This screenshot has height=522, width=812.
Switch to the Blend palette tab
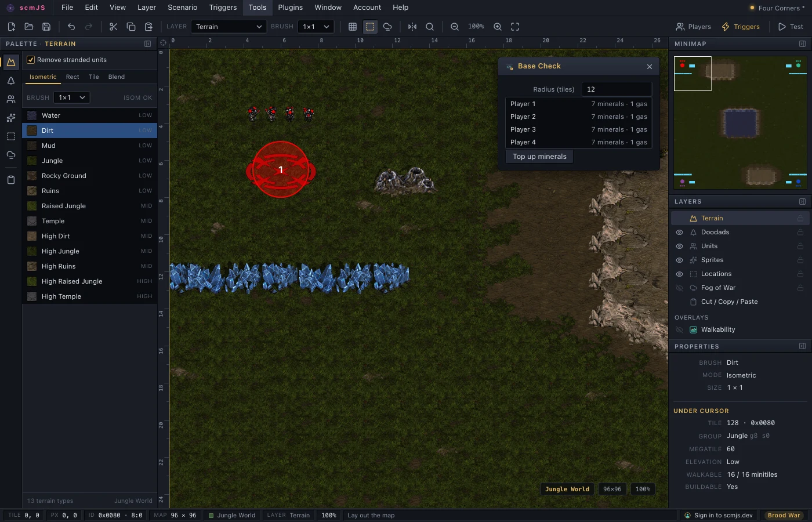point(117,77)
